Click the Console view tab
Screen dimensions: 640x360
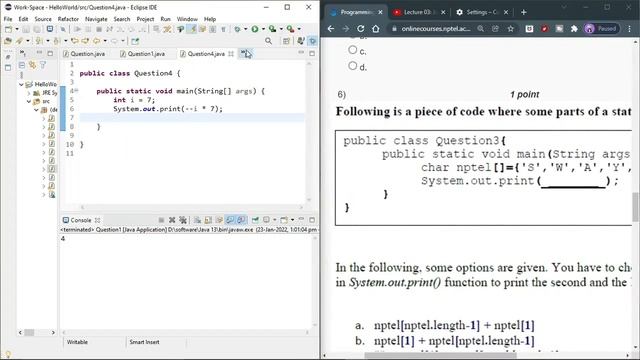(81, 220)
